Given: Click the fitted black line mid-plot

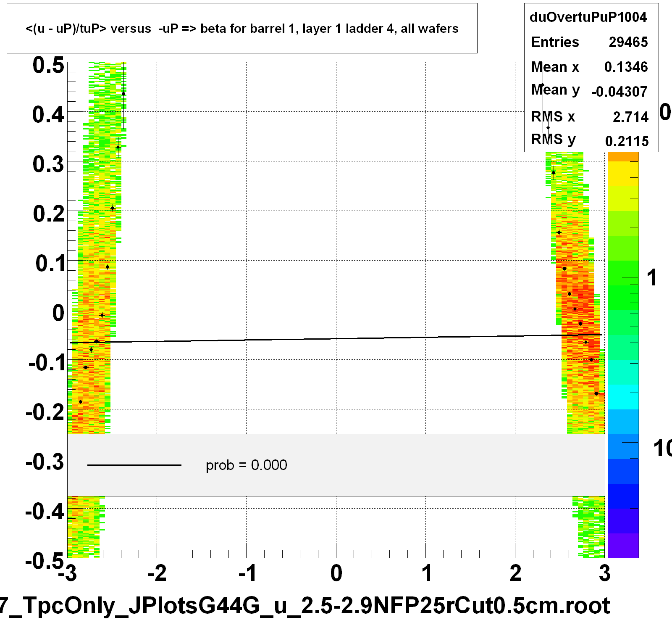Looking at the screenshot, I should tap(336, 338).
